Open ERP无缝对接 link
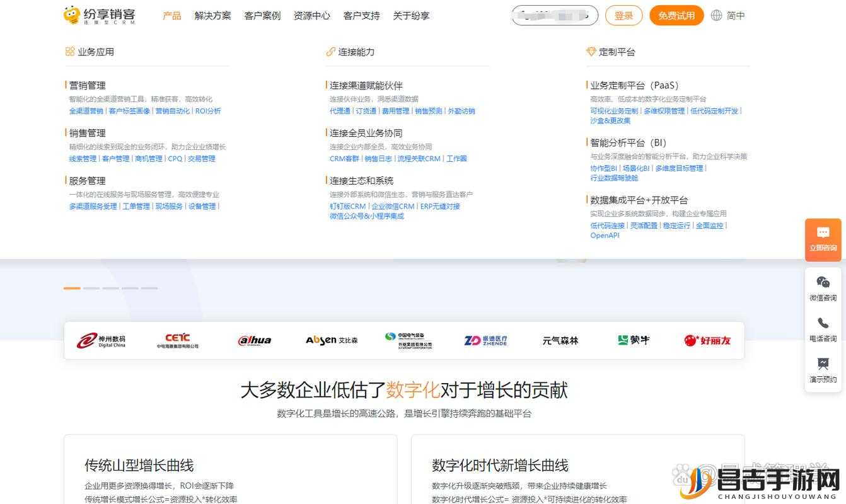 pos(440,206)
